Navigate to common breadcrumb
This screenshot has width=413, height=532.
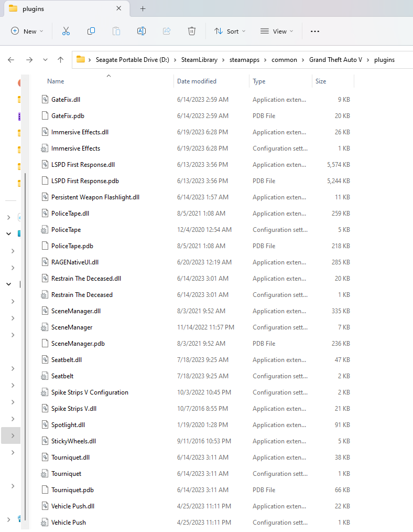coord(284,60)
